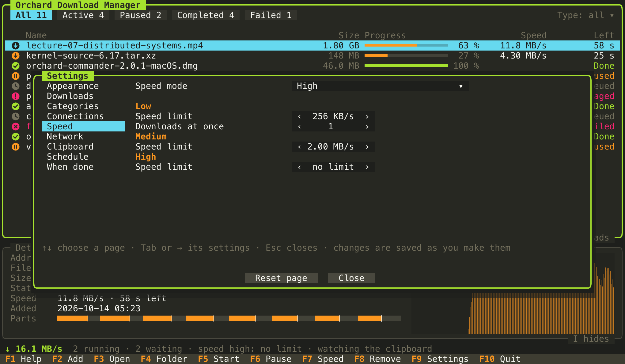Viewport: 625px width, 364px height.
Task: Open the Appearance settings page
Action: pos(83,86)
